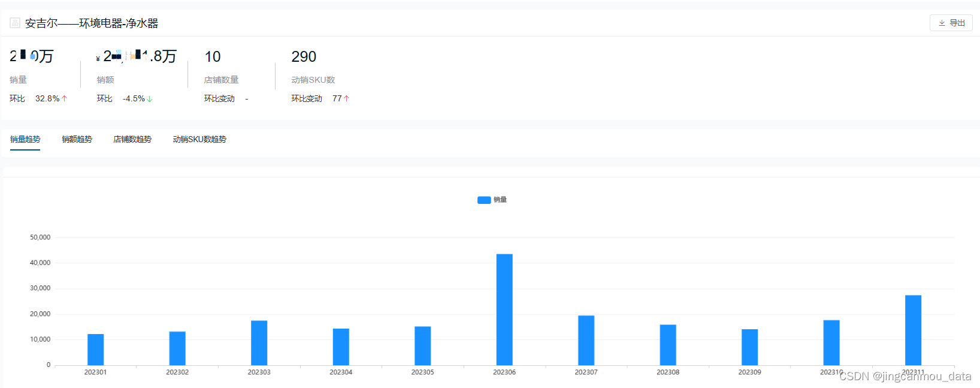The image size is (980, 388).
Task: Click the red up arrow beside 32.8%
Action: click(x=65, y=98)
